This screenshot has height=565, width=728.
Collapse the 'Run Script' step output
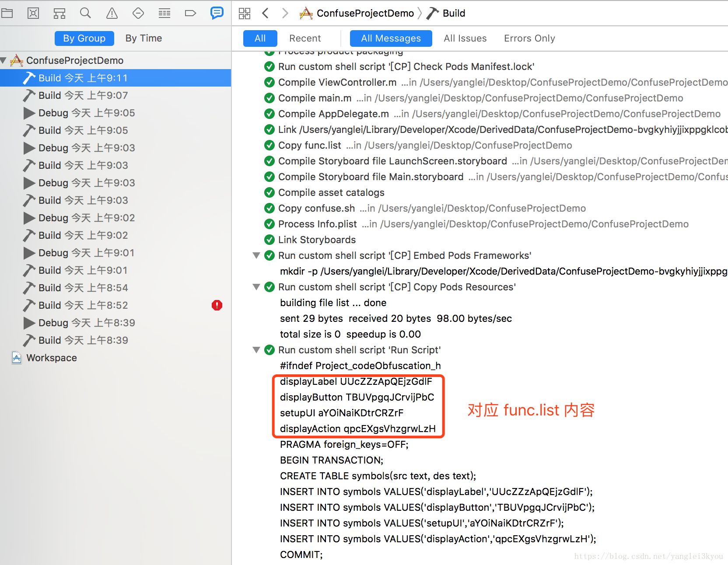256,350
